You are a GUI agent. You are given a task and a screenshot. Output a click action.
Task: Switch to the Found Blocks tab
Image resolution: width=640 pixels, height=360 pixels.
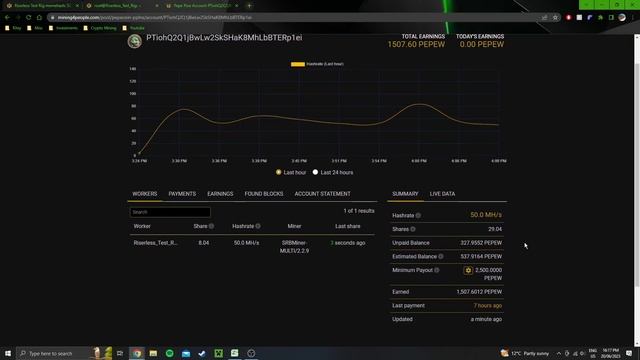[x=264, y=194]
